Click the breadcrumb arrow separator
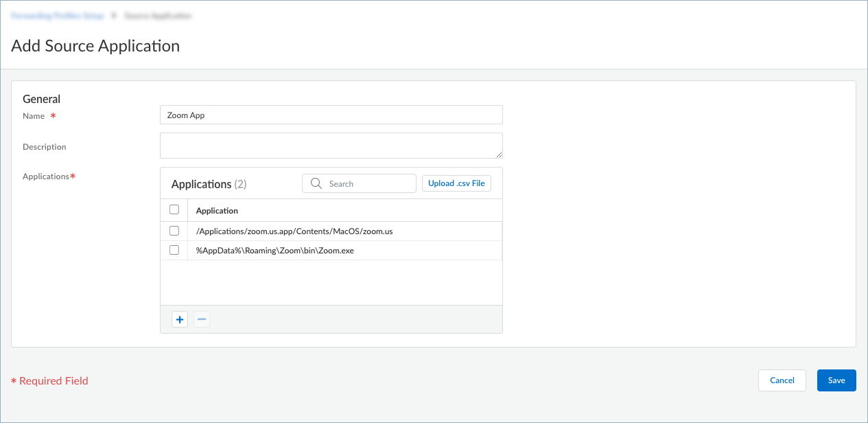This screenshot has height=423, width=868. point(114,15)
